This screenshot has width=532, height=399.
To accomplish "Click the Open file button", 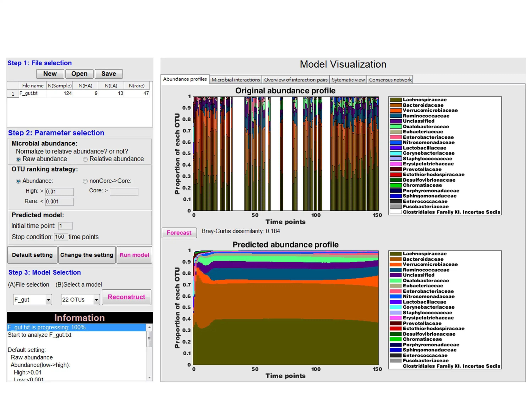I will click(79, 74).
